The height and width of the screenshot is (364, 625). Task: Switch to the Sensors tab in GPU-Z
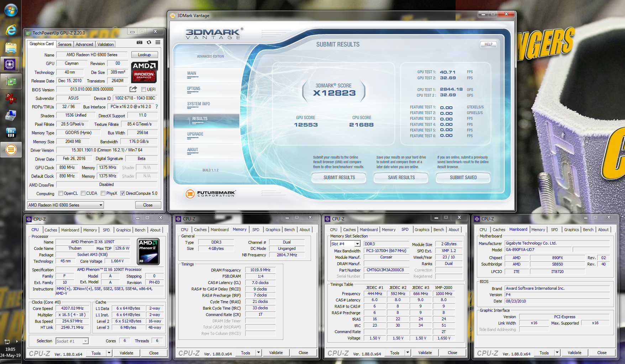tap(65, 44)
